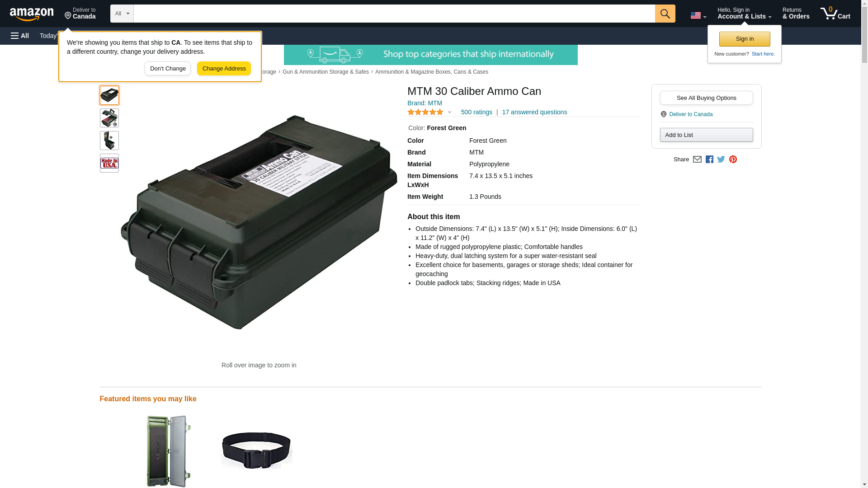Viewport: 868px width, 488px height.
Task: Click the Change Address button
Action: (224, 69)
